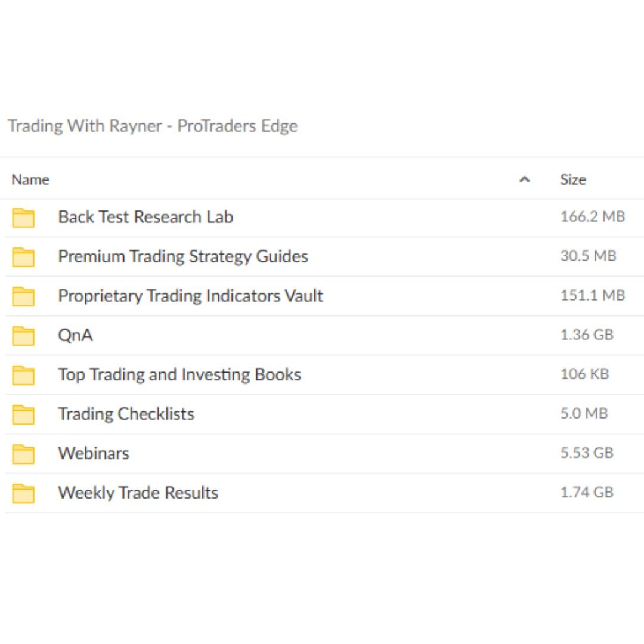The height and width of the screenshot is (644, 644).
Task: Open the Trading Checklists folder
Action: click(x=126, y=414)
